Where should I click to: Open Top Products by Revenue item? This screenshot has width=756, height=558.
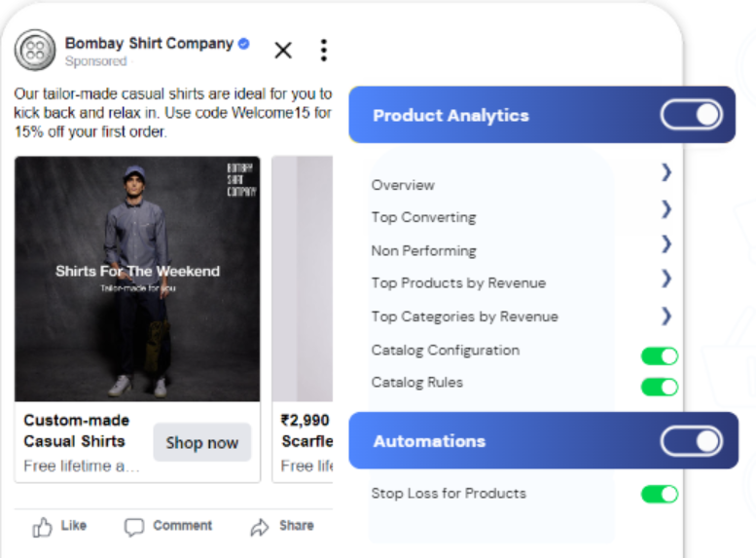(x=666, y=279)
